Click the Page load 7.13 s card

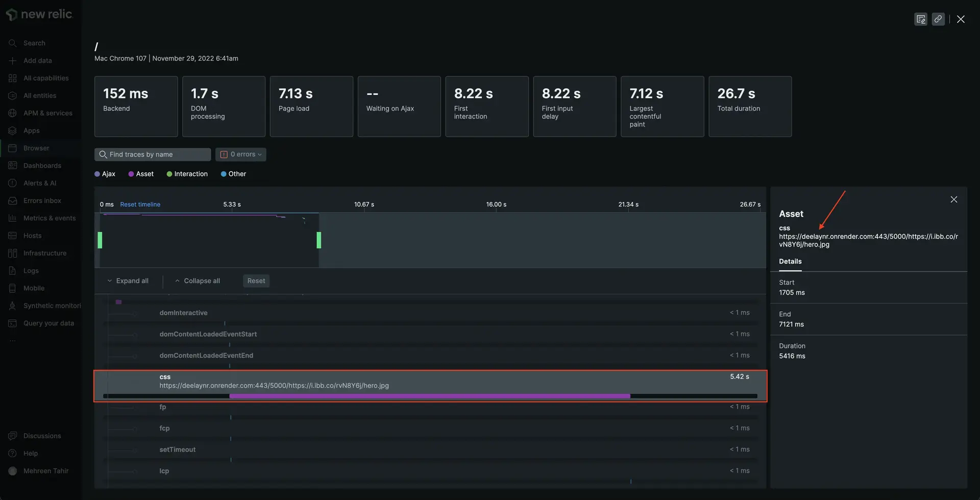tap(311, 107)
